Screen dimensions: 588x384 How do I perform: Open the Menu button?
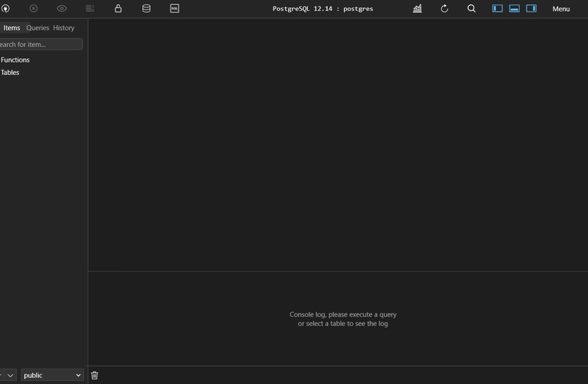click(x=561, y=9)
